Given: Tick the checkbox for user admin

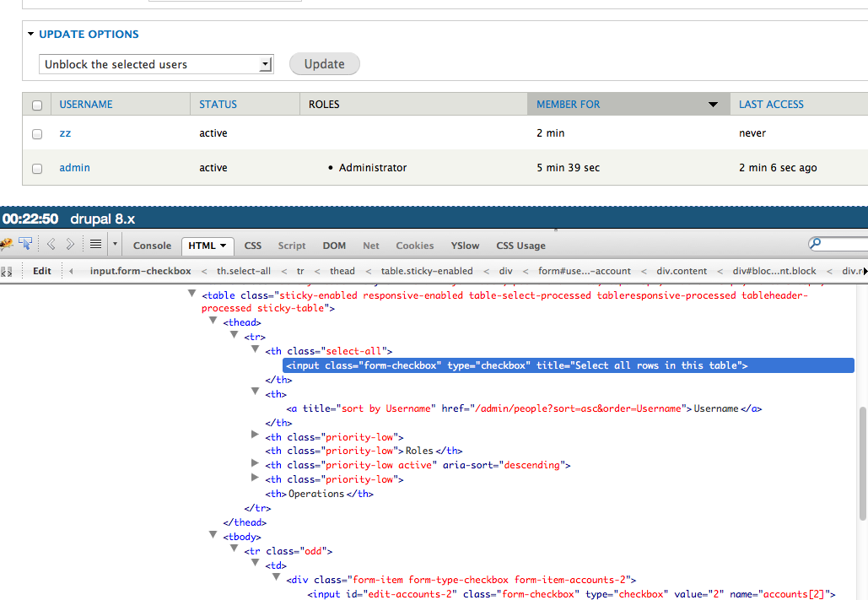Looking at the screenshot, I should click(37, 169).
